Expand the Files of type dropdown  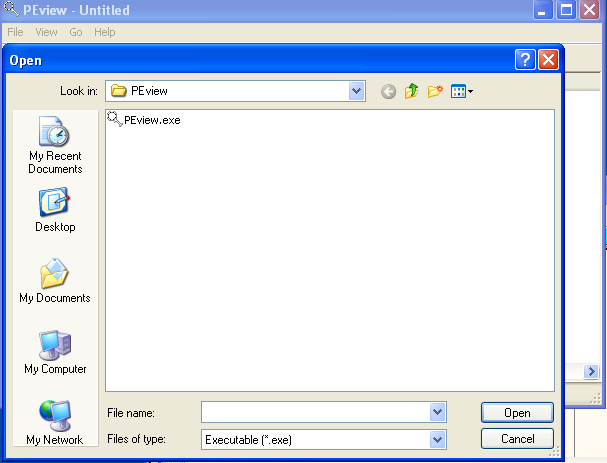click(437, 440)
